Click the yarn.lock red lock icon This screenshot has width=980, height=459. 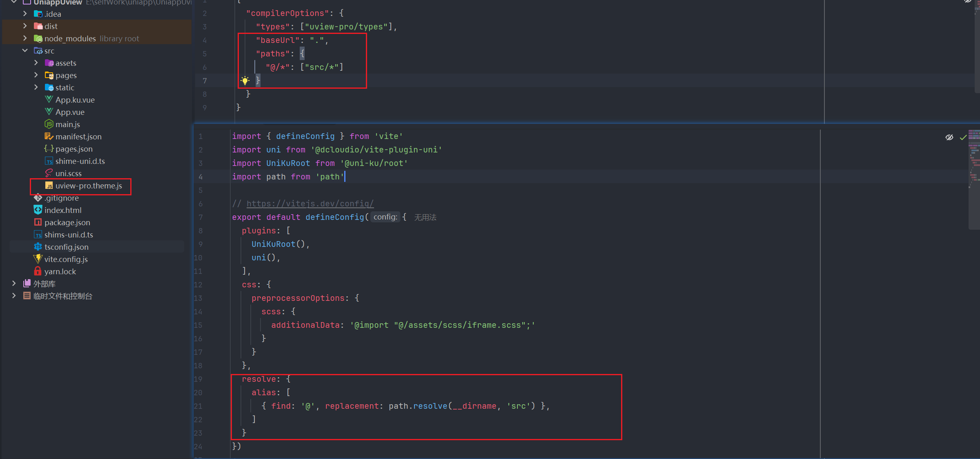coord(38,271)
